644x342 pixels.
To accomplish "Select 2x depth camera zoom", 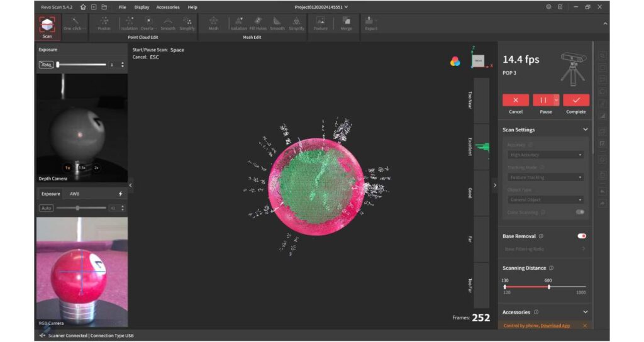I will point(96,167).
